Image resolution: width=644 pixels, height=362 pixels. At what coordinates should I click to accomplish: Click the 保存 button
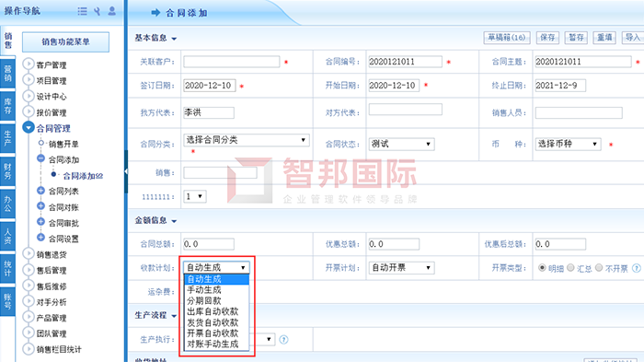click(547, 38)
